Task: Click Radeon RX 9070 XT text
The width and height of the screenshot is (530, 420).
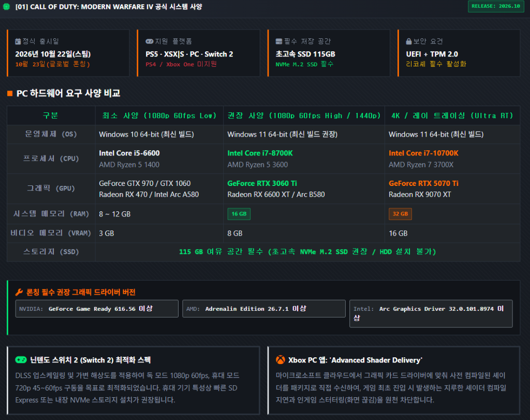Action: pyautogui.click(x=419, y=194)
